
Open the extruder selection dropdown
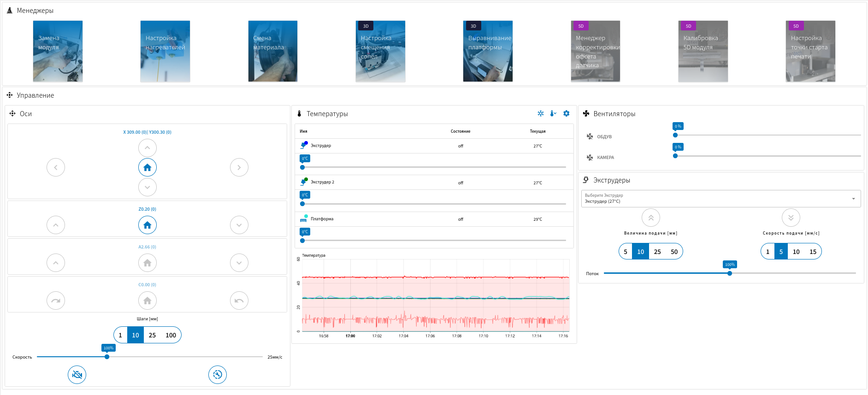pos(720,199)
